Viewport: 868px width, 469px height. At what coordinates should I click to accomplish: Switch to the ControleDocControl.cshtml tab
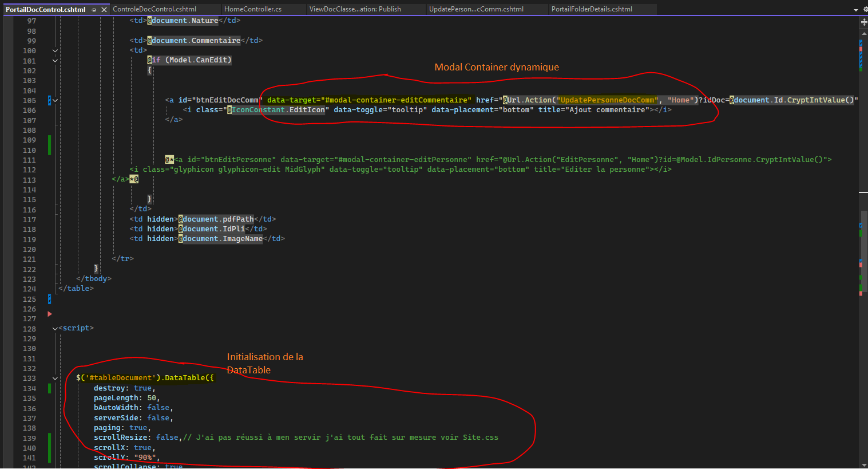click(x=154, y=9)
